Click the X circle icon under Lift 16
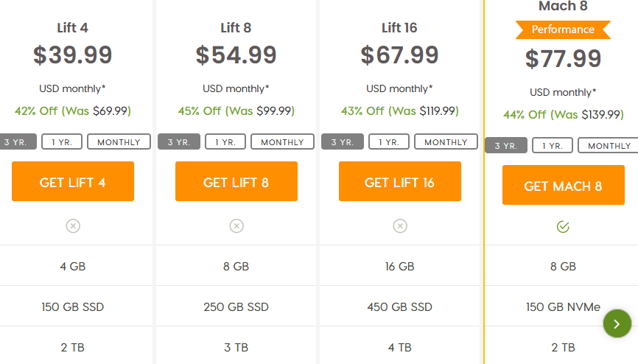 400,226
